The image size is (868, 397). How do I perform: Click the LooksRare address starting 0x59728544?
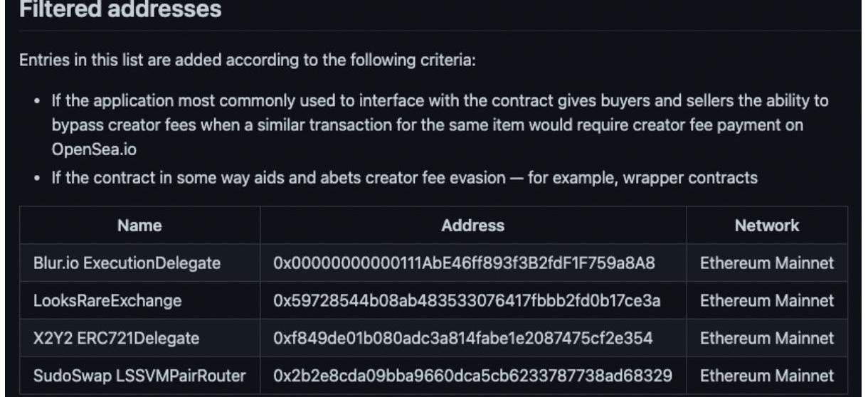click(x=467, y=301)
